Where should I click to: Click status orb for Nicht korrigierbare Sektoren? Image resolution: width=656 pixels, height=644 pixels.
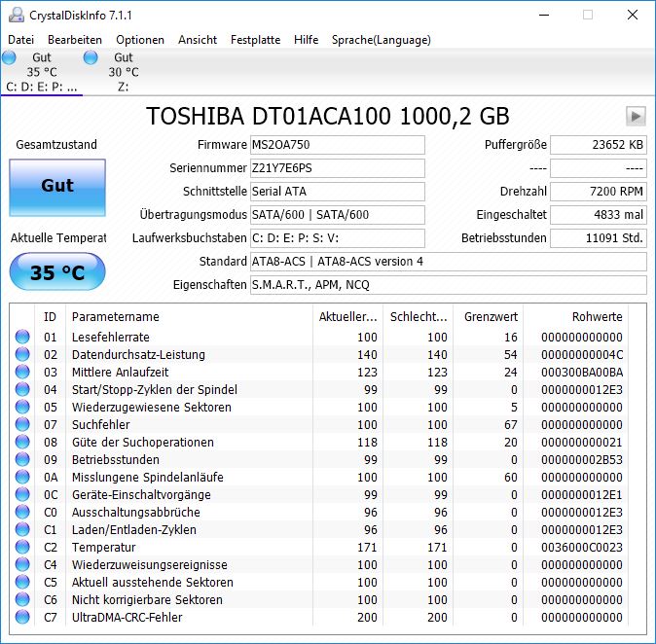click(x=22, y=599)
